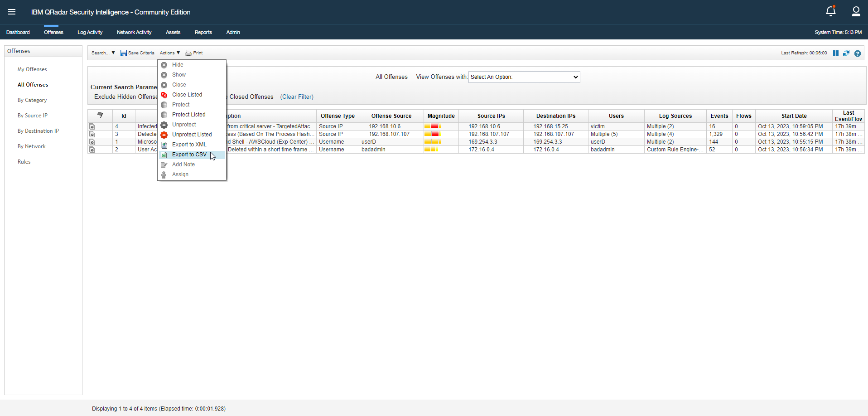The height and width of the screenshot is (416, 868).
Task: Click the Print printer icon
Action: [x=188, y=53]
